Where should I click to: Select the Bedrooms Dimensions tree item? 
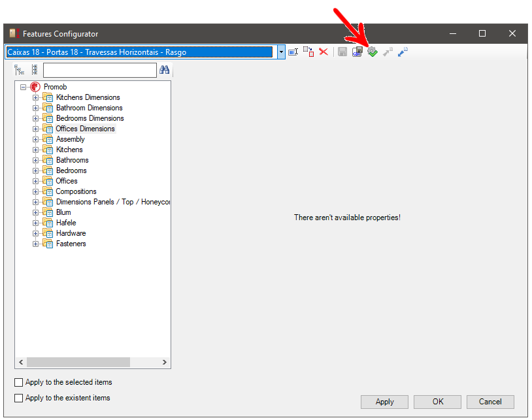pyautogui.click(x=90, y=118)
